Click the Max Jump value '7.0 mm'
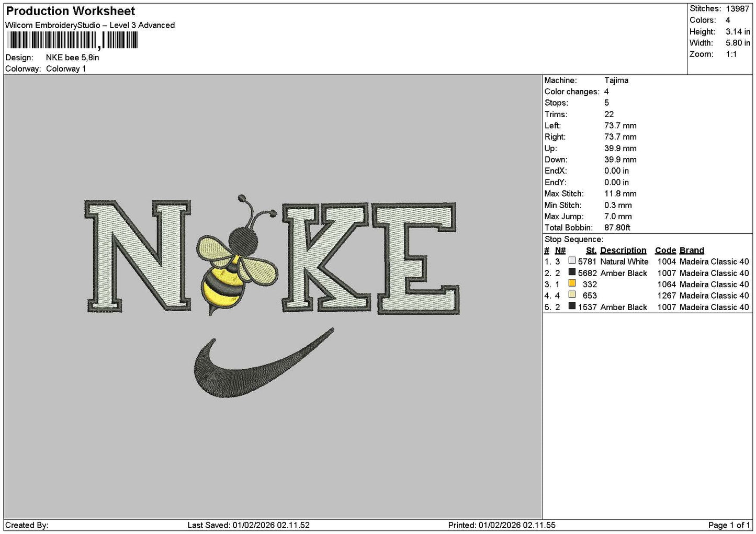Image resolution: width=756 pixels, height=534 pixels. tap(618, 216)
